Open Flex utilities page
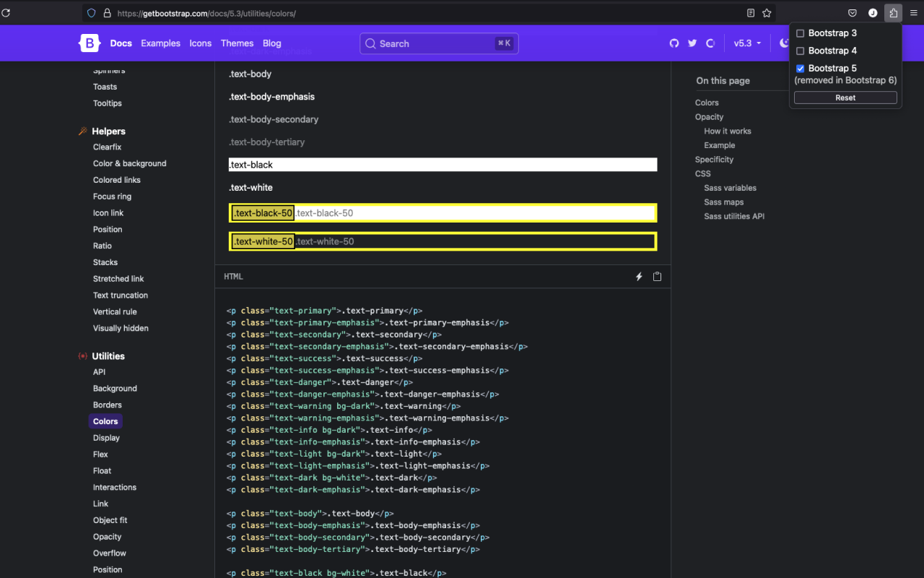This screenshot has width=924, height=578. pos(100,454)
